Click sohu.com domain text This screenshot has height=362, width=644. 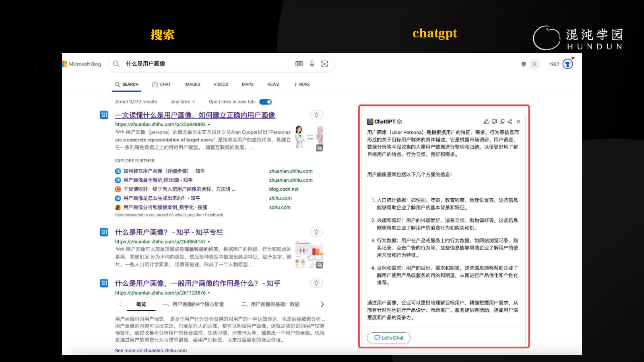(x=280, y=208)
